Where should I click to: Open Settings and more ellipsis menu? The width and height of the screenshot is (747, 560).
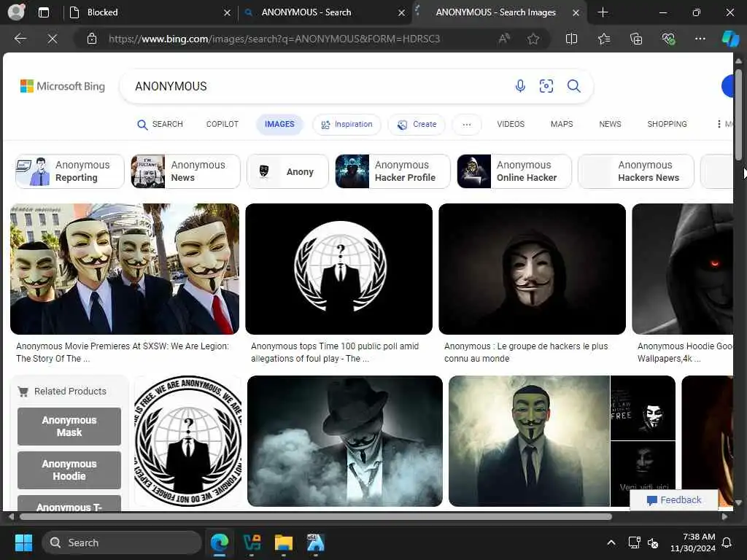(700, 39)
